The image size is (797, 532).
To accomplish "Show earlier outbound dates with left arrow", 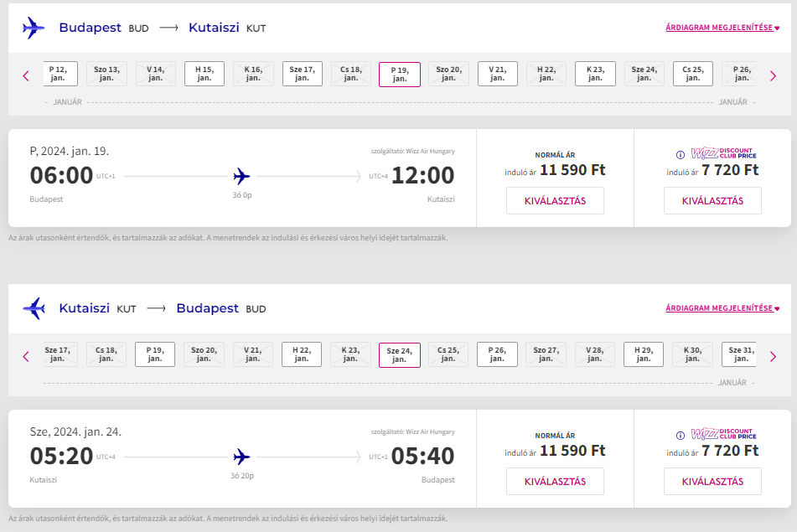I will (26, 75).
